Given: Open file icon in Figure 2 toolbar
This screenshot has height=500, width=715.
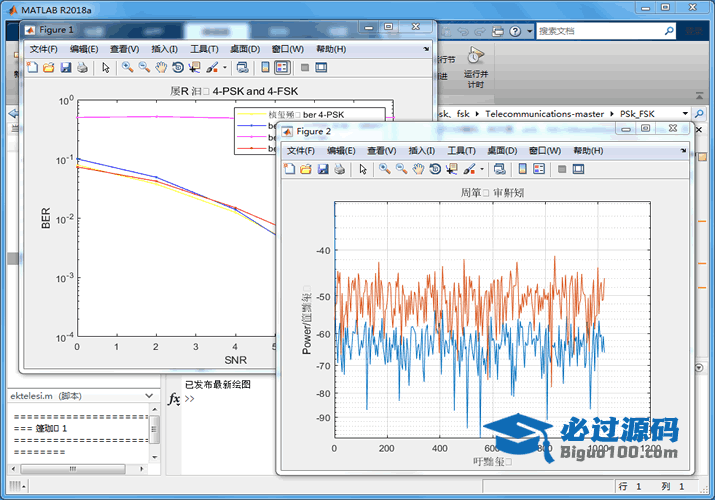Looking at the screenshot, I should click(x=306, y=169).
